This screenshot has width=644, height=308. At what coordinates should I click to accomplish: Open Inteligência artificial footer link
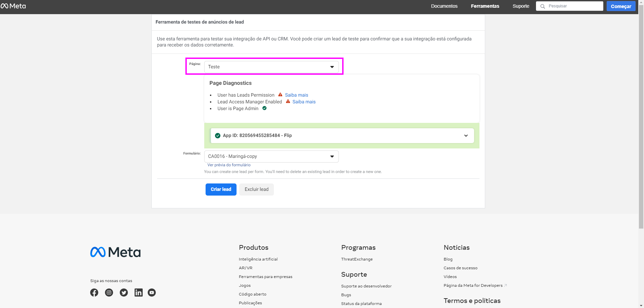click(258, 259)
